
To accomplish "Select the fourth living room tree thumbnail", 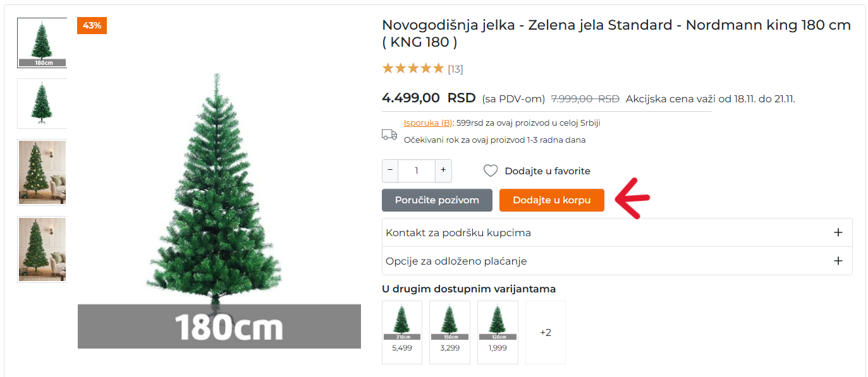I will pyautogui.click(x=42, y=249).
